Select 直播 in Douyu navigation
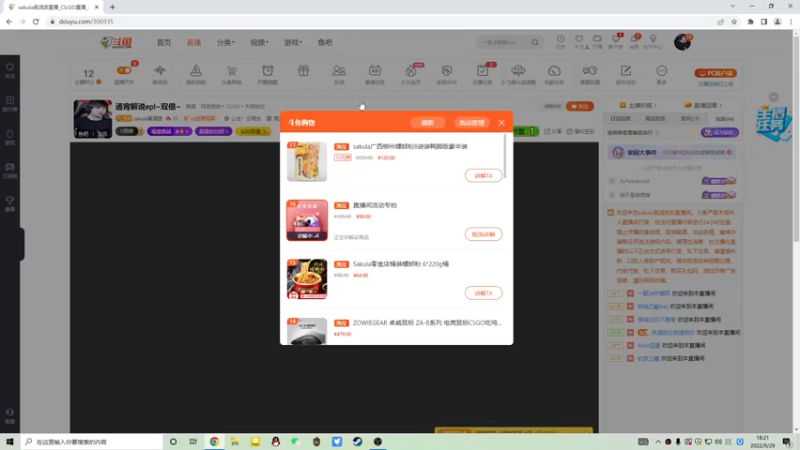This screenshot has width=800, height=450. point(194,42)
